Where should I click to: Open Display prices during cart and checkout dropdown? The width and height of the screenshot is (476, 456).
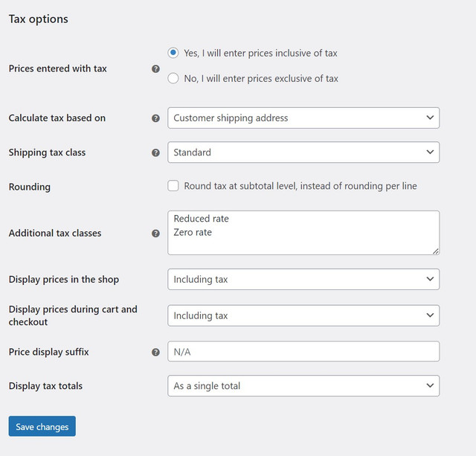coord(303,315)
